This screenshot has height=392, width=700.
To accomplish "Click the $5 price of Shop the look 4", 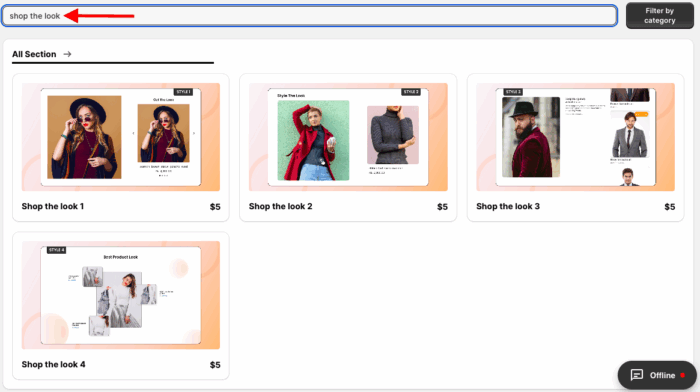I will coord(215,365).
